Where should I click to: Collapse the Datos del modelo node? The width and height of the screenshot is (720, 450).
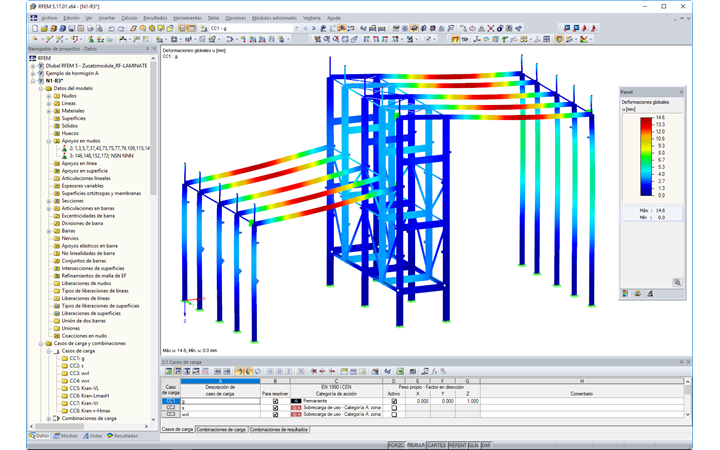(41, 89)
